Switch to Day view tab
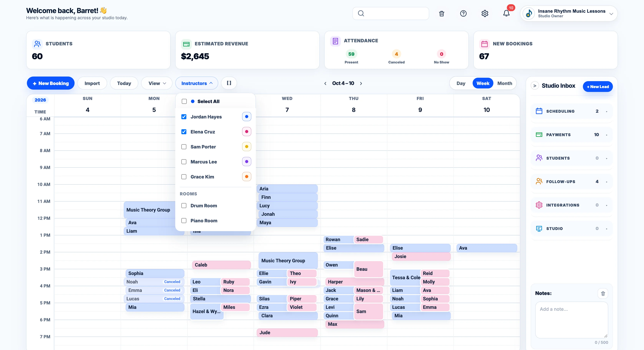The height and width of the screenshot is (350, 644). click(461, 83)
